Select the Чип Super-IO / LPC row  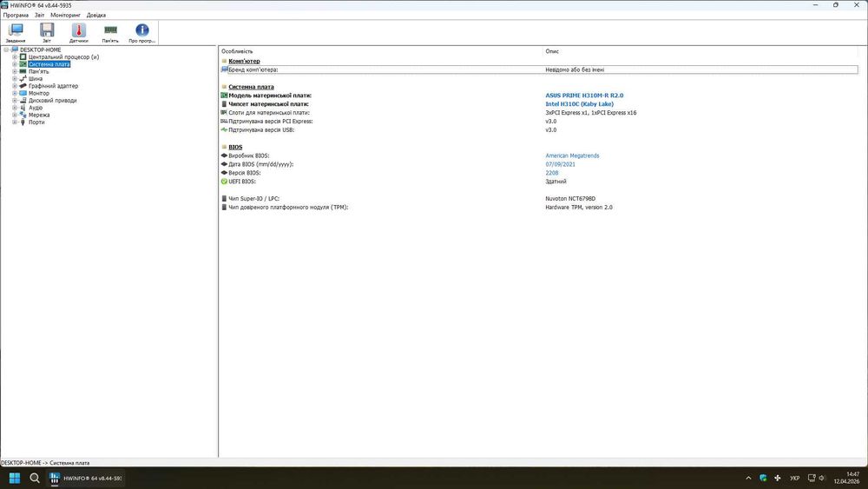(x=539, y=198)
